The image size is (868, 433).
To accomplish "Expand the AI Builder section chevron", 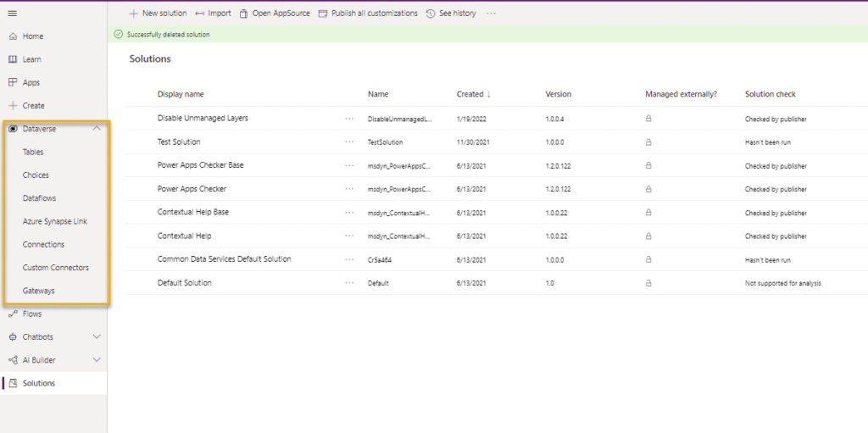I will click(x=97, y=360).
